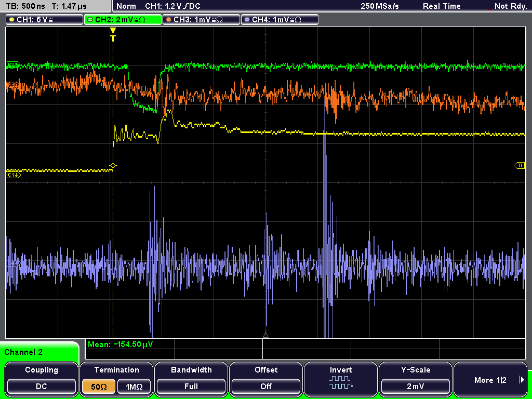
Task: Click the Channel 2 menu title
Action: (x=23, y=352)
